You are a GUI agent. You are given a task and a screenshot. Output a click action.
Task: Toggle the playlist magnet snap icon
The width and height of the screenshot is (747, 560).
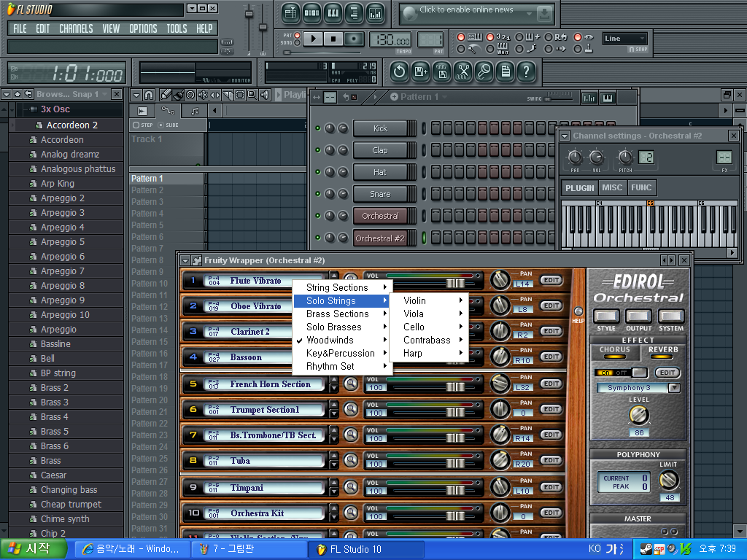click(149, 95)
